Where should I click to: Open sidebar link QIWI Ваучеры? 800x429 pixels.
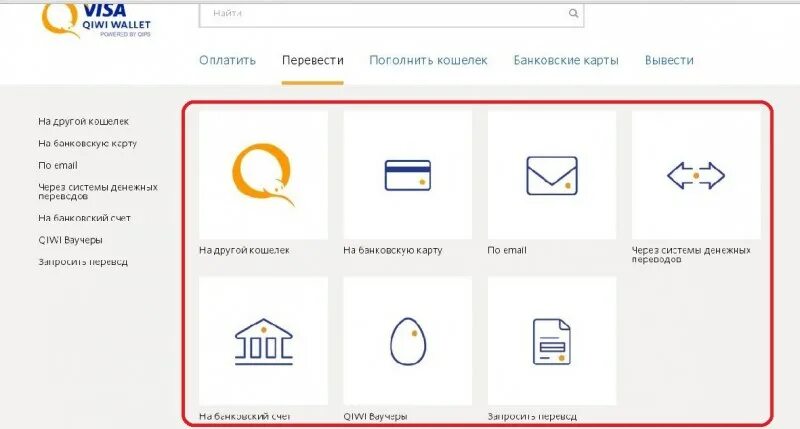[70, 240]
